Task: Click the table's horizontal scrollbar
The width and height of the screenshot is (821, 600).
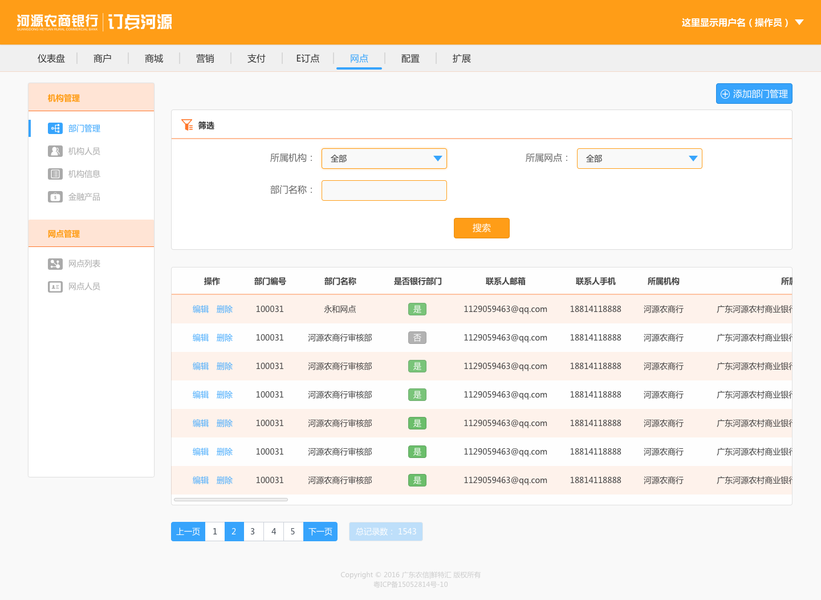Action: [x=231, y=499]
